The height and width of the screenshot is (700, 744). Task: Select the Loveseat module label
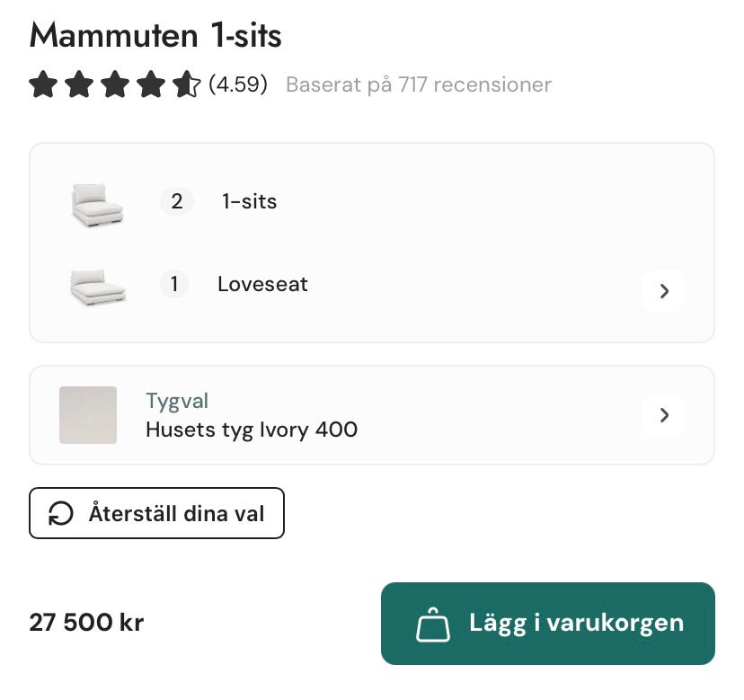coord(262,285)
